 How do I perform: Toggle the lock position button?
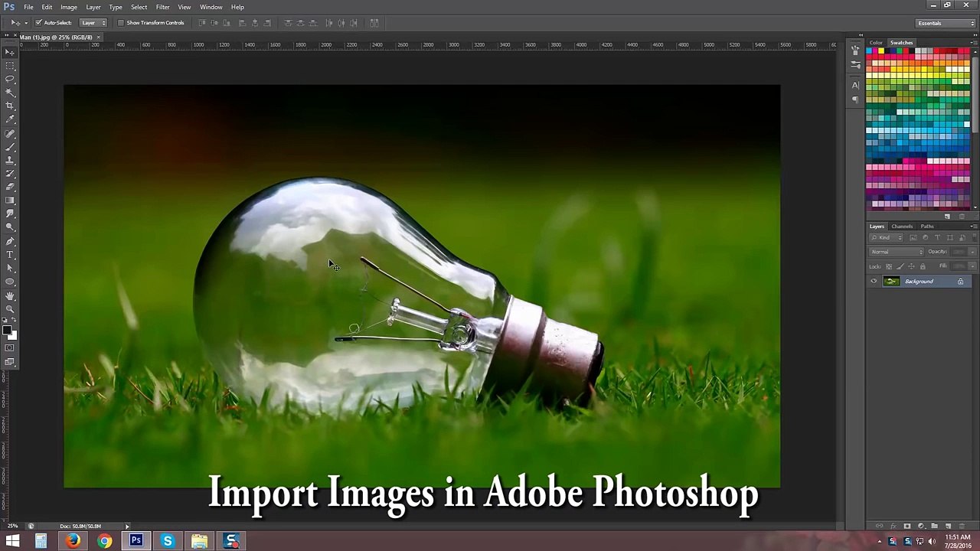tap(911, 266)
